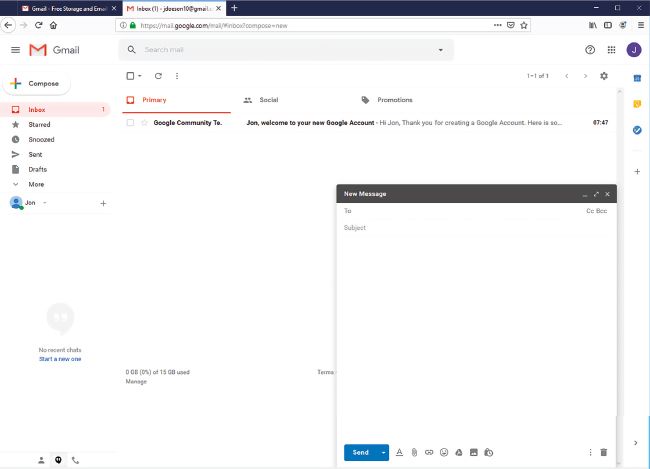Open the dropdown arrow beside the Send button

(383, 453)
